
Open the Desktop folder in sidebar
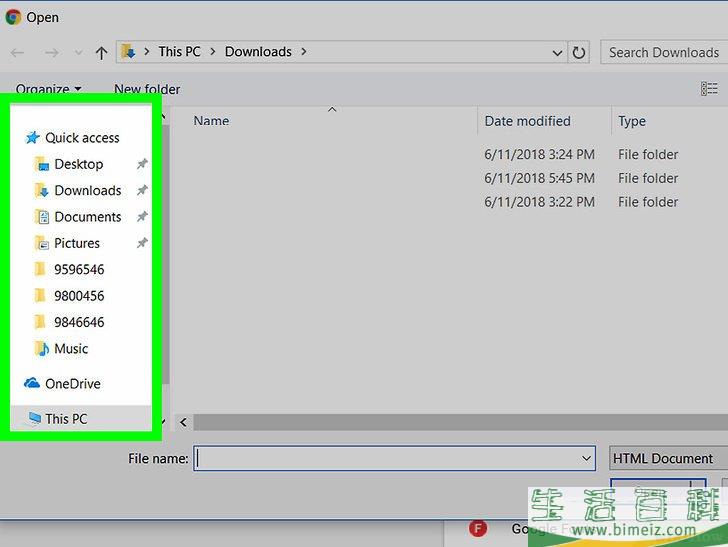click(78, 164)
